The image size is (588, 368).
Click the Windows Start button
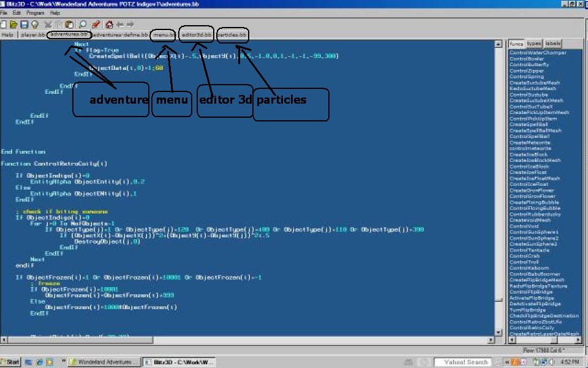pos(10,362)
